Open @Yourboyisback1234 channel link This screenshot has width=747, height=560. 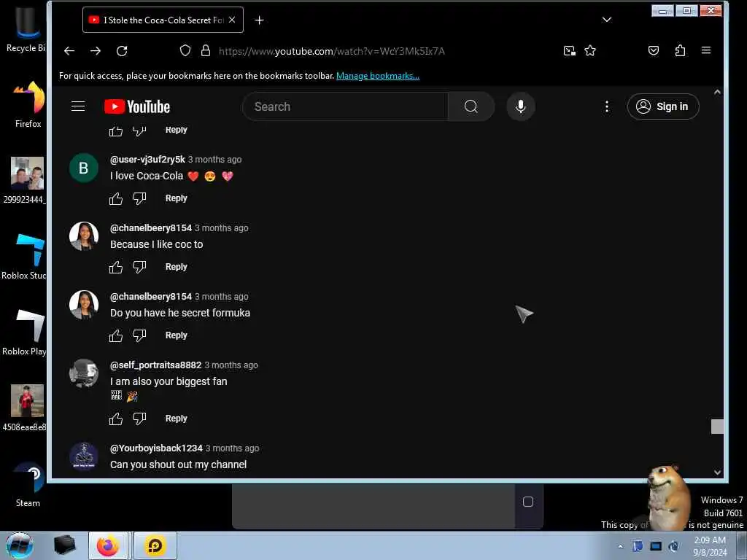click(156, 448)
